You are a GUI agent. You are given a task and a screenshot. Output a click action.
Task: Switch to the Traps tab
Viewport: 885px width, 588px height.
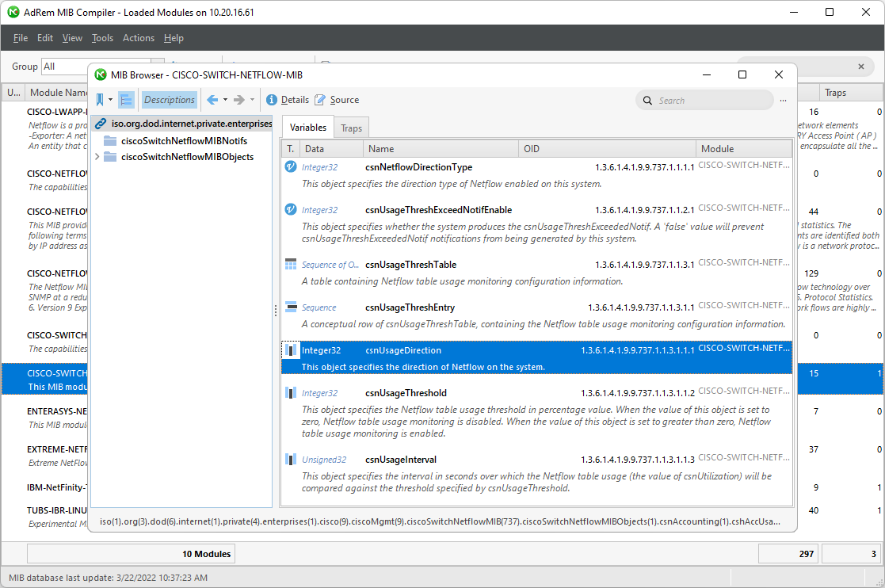tap(351, 128)
